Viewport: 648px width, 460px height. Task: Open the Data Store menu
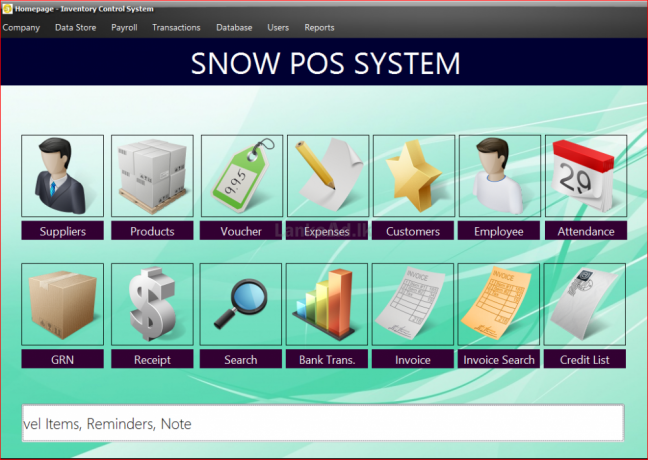point(76,28)
